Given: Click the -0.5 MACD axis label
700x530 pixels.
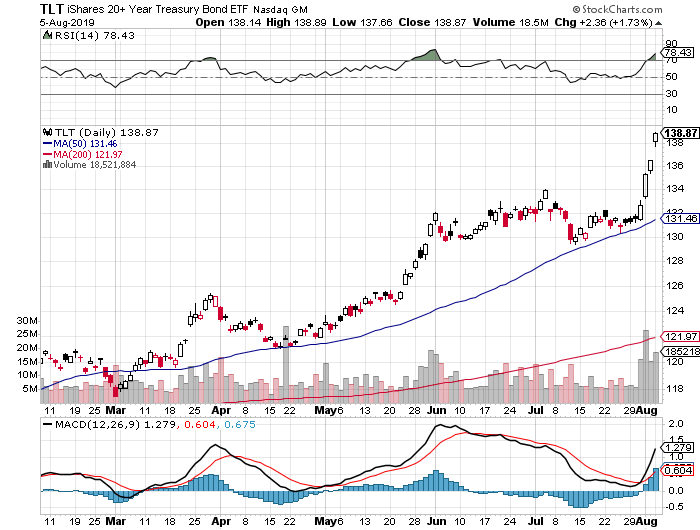Looking at the screenshot, I should point(675,507).
